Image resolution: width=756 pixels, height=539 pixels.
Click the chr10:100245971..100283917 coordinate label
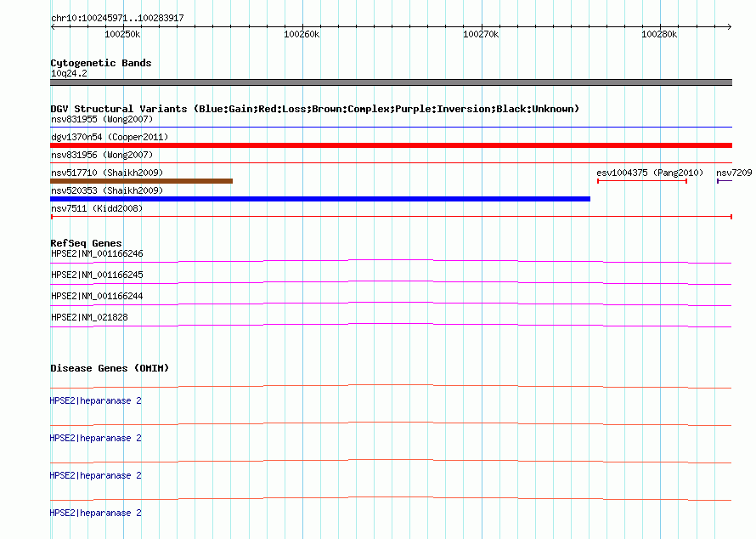point(117,18)
